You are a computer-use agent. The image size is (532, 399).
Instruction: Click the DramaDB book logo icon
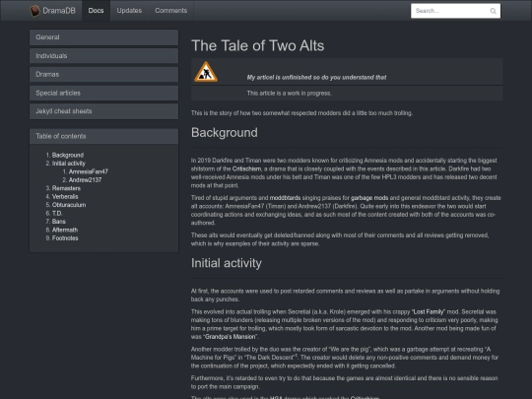(x=34, y=11)
